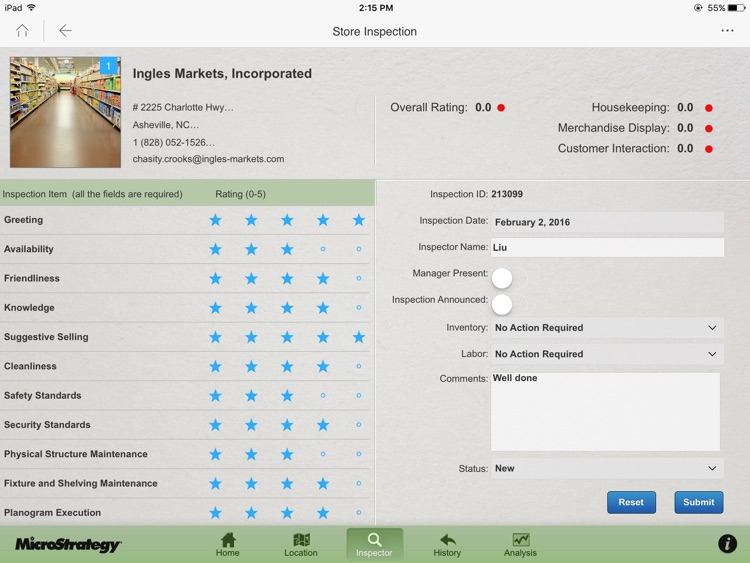This screenshot has width=750, height=563.
Task: Reset the inspection form
Action: (x=631, y=502)
